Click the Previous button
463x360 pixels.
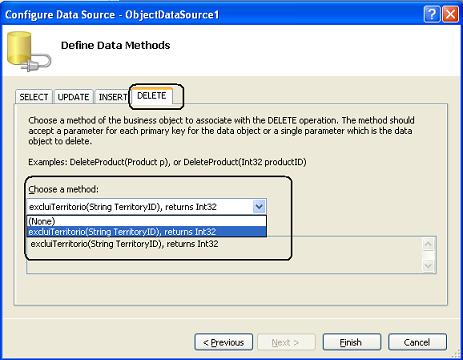point(224,342)
